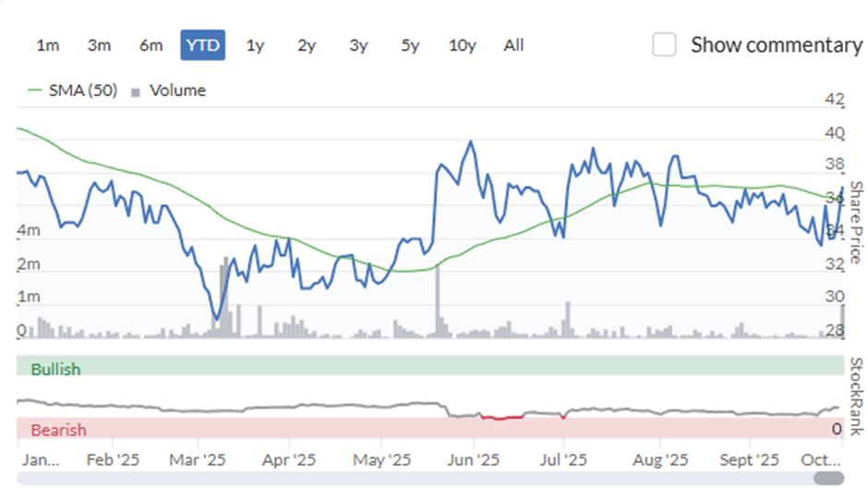Select the 1m time range
Image resolution: width=868 pixels, height=488 pixels.
pos(48,45)
